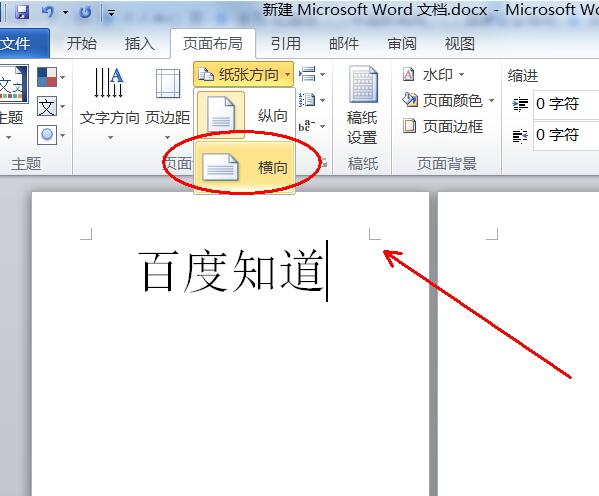Open the 稿纸设置 manuscript paper settings
This screenshot has height=496, width=599.
362,105
